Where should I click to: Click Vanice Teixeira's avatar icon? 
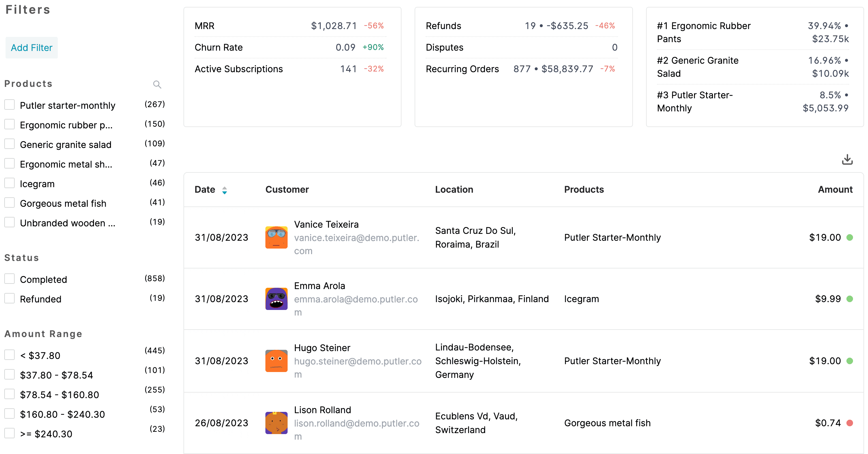tap(276, 237)
